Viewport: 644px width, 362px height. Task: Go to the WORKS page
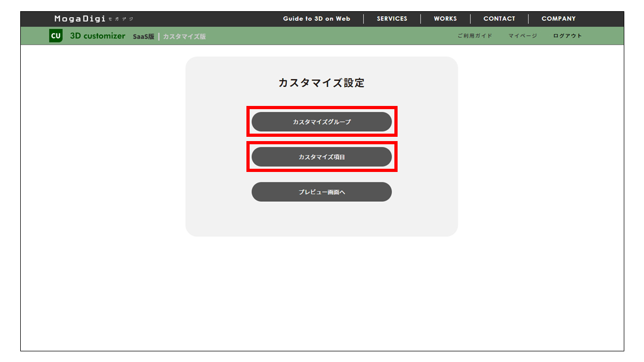(445, 19)
